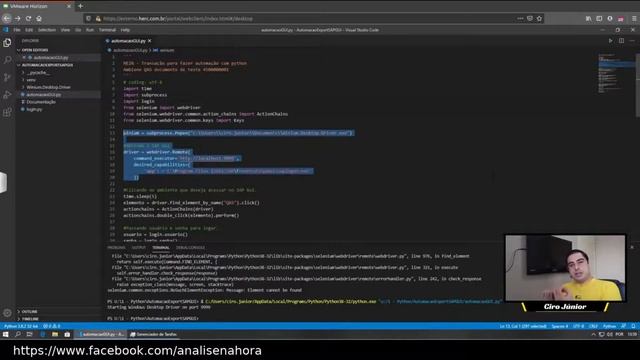Close the automacaoGUI.py editor tab
640x360 pixels.
150,41
